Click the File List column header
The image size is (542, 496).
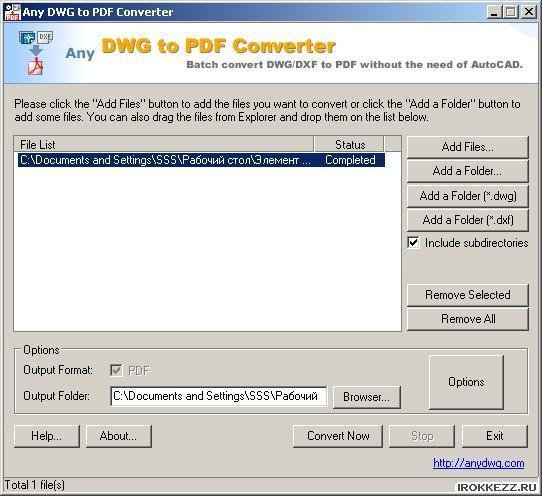click(x=164, y=144)
